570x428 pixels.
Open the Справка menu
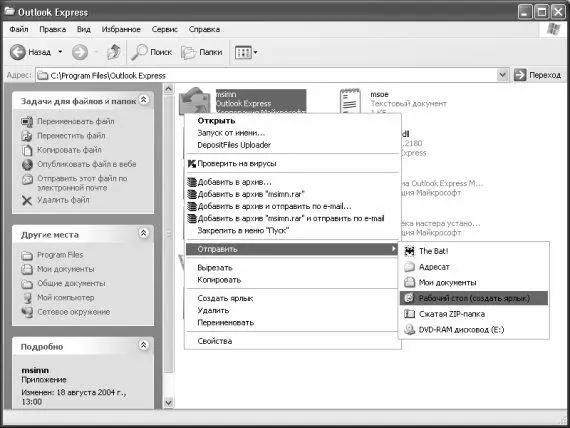pos(204,29)
